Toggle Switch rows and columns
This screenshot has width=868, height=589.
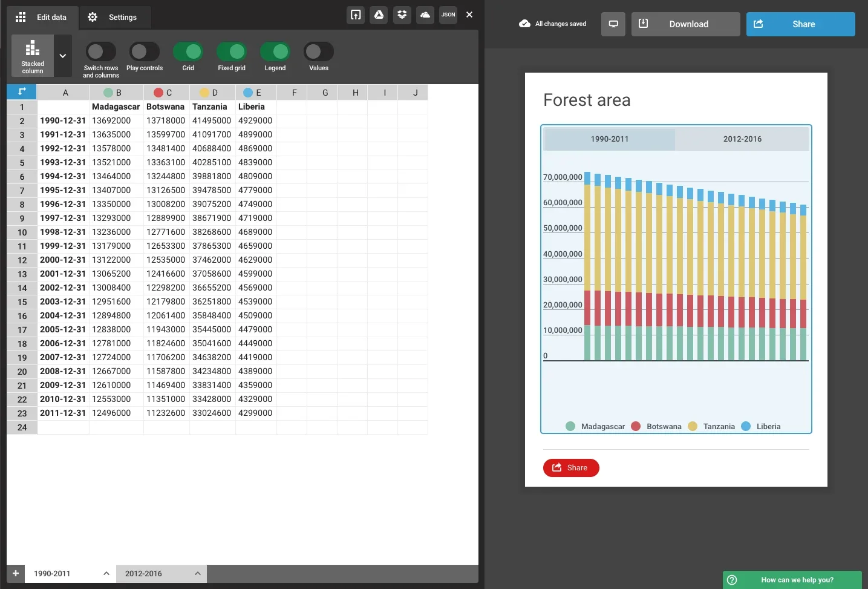[x=100, y=52]
